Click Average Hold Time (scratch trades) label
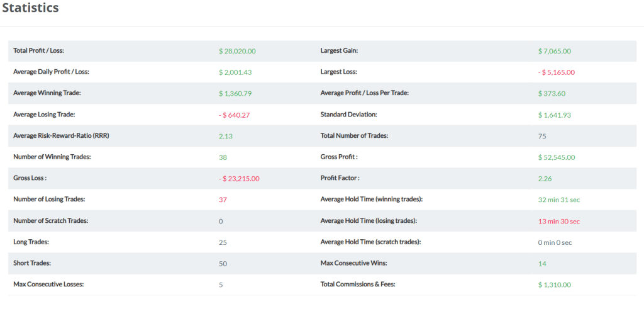Image resolution: width=644 pixels, height=311 pixels. (371, 242)
